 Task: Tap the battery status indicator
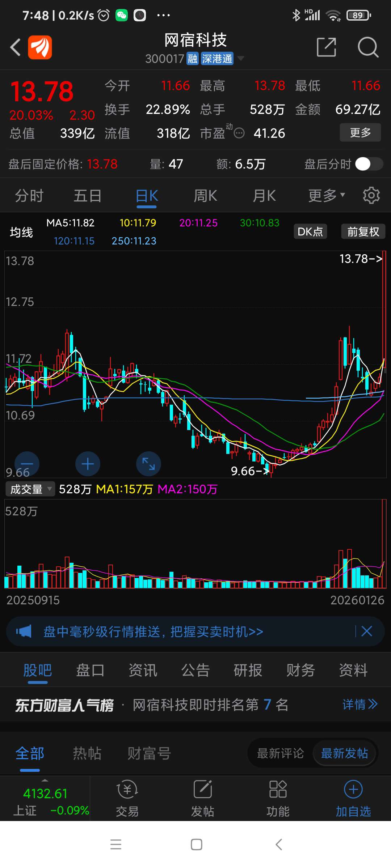point(358,15)
